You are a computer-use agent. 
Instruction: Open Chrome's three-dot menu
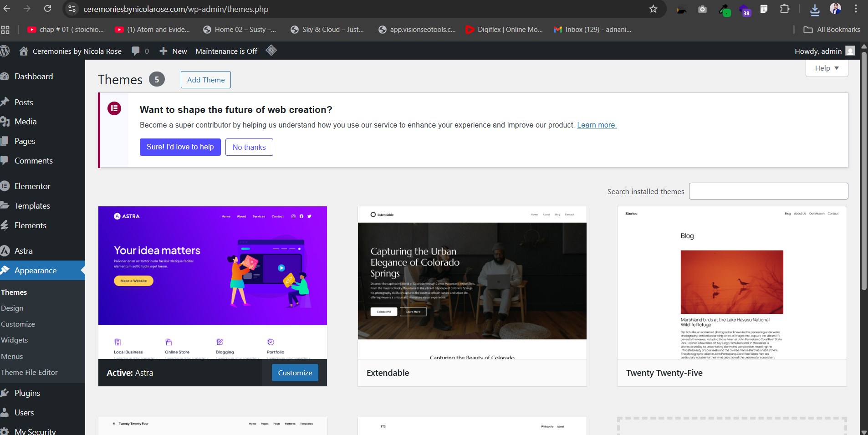point(856,9)
